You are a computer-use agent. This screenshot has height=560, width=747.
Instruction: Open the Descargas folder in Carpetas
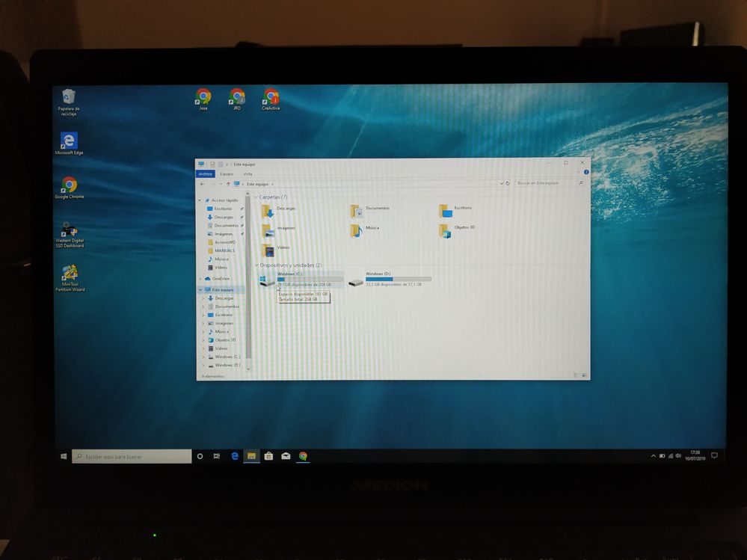click(268, 211)
